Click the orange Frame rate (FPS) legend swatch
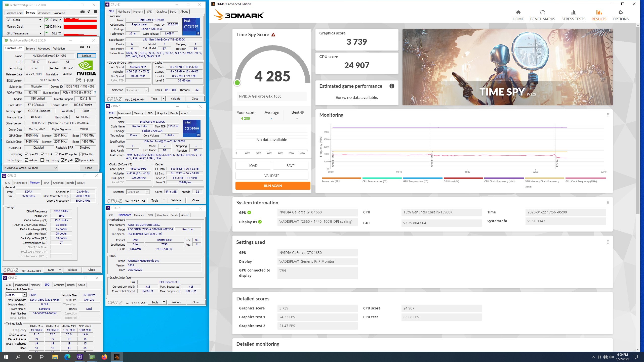Screen dimensions: 644x362 [x=341, y=178]
